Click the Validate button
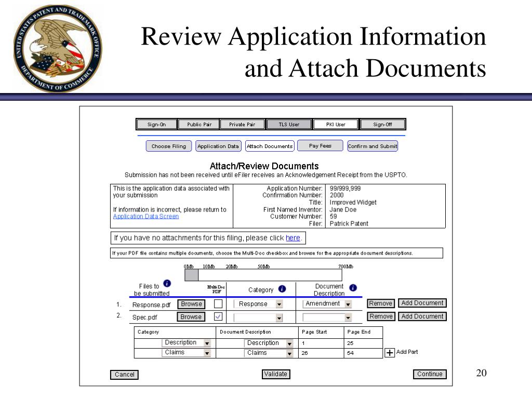Viewport: 532px width, 399px height. click(276, 374)
